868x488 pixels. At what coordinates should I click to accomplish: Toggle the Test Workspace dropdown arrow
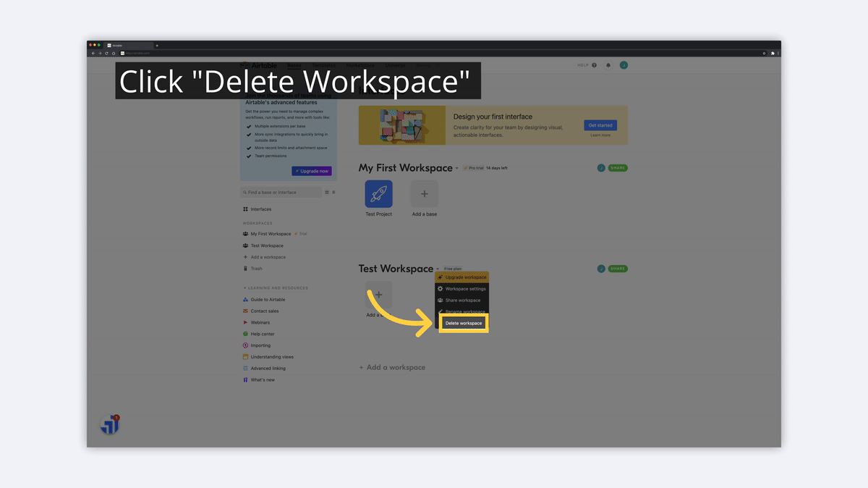[438, 269]
